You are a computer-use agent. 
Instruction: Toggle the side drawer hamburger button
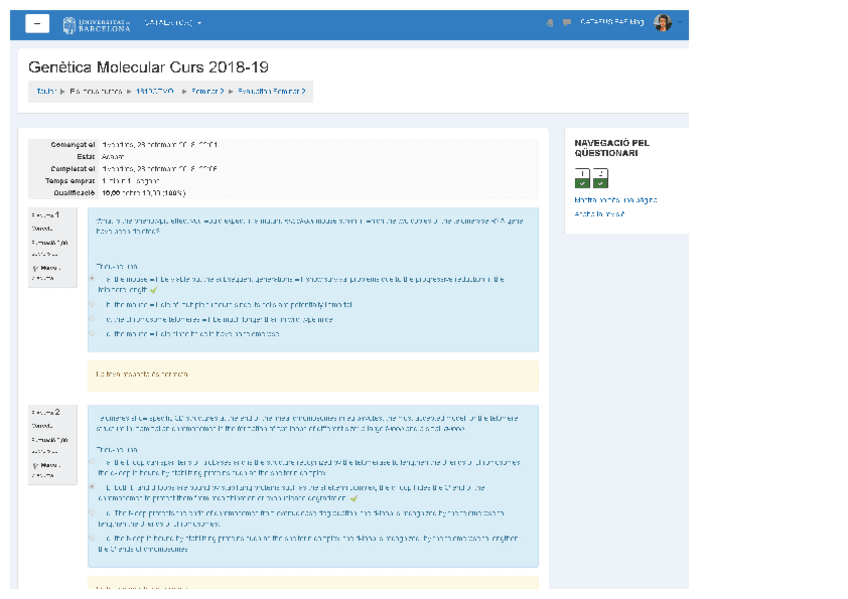point(37,23)
